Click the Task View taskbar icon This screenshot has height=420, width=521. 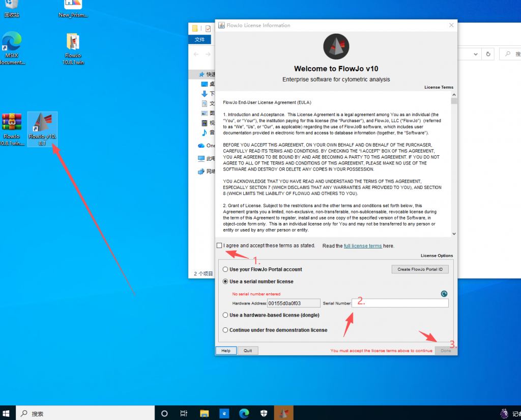point(184,413)
